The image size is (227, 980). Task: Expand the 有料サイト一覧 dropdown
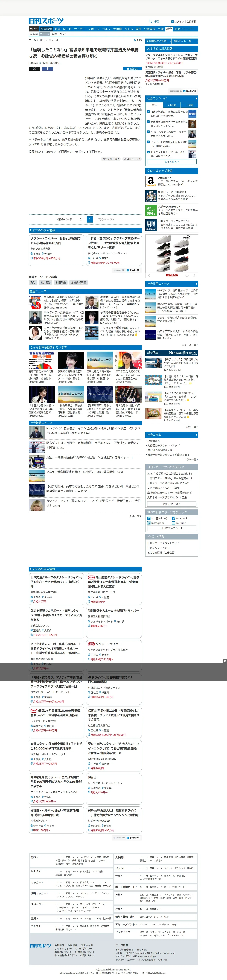click(185, 41)
